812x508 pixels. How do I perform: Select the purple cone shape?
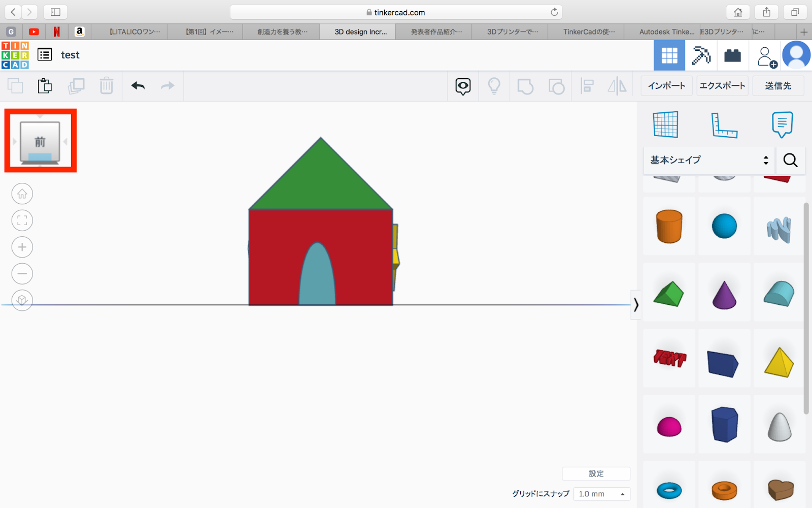click(x=724, y=295)
